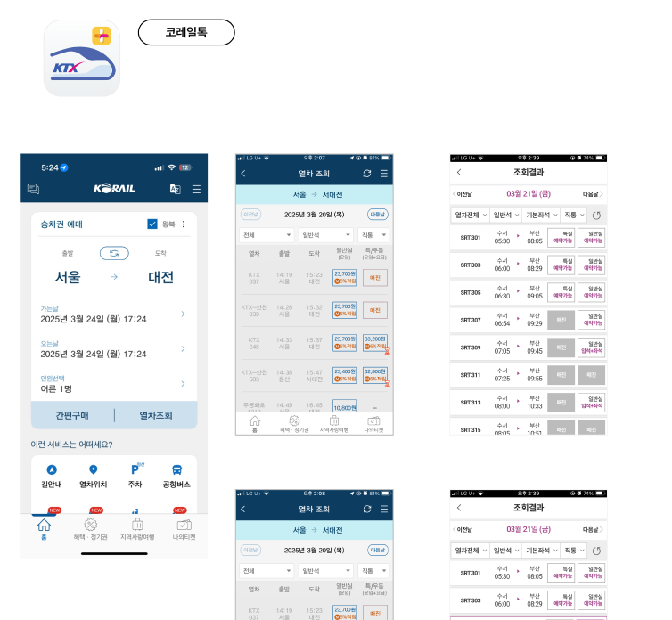This screenshot has width=672, height=620.
Task: Tap 나의티켓 tab on 2:07 열차 조회 screen
Action: [x=373, y=423]
